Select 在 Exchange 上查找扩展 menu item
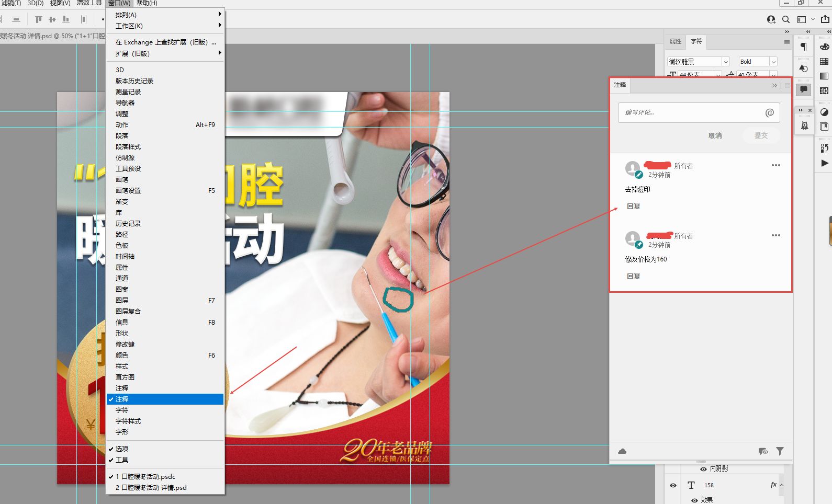The image size is (832, 504). pyautogui.click(x=165, y=42)
